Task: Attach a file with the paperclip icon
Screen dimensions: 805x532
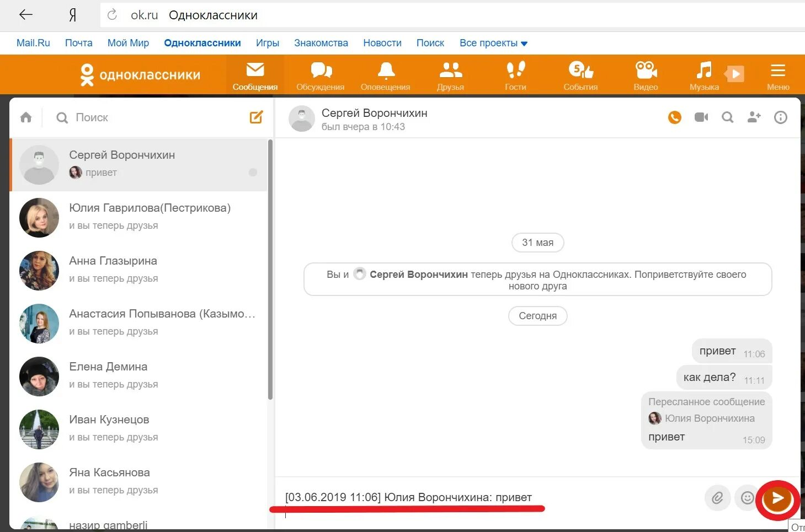Action: click(717, 498)
